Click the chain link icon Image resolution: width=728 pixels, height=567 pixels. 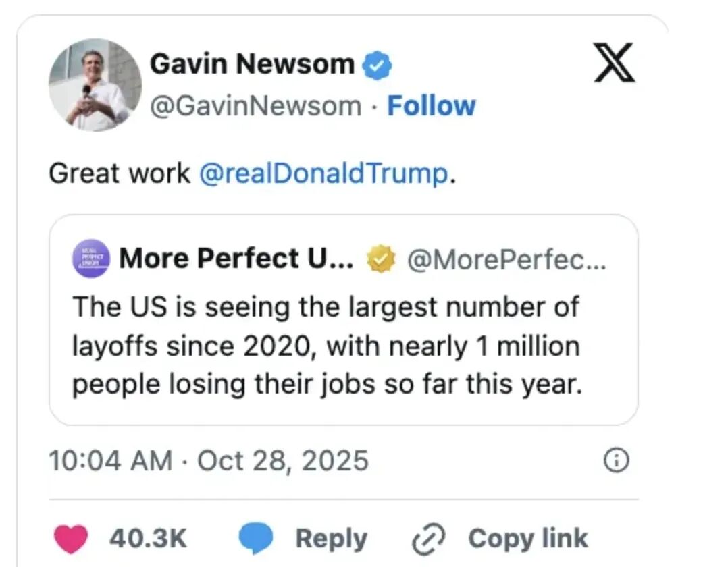(430, 539)
